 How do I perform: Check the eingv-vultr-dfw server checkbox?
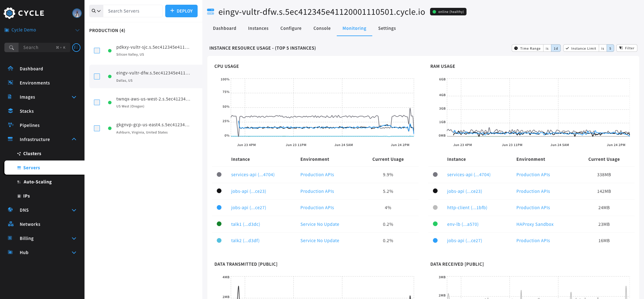point(97,77)
